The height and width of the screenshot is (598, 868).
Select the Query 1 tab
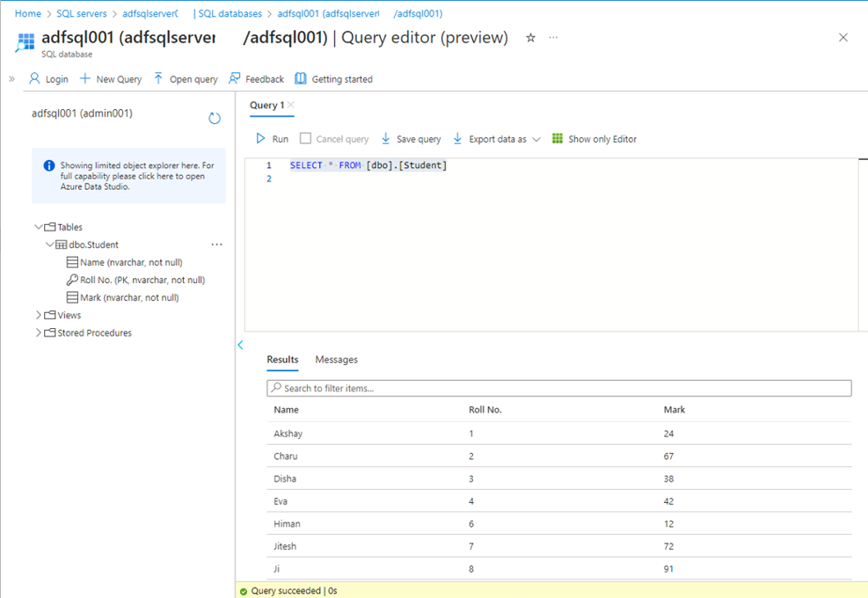(266, 106)
